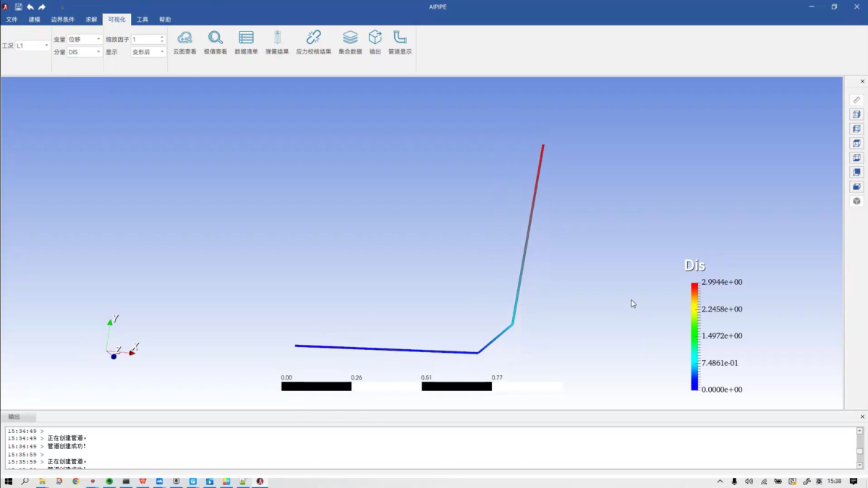Click the XYZ axis triad in viewport
Viewport: 868px width, 488px height.
pos(121,338)
